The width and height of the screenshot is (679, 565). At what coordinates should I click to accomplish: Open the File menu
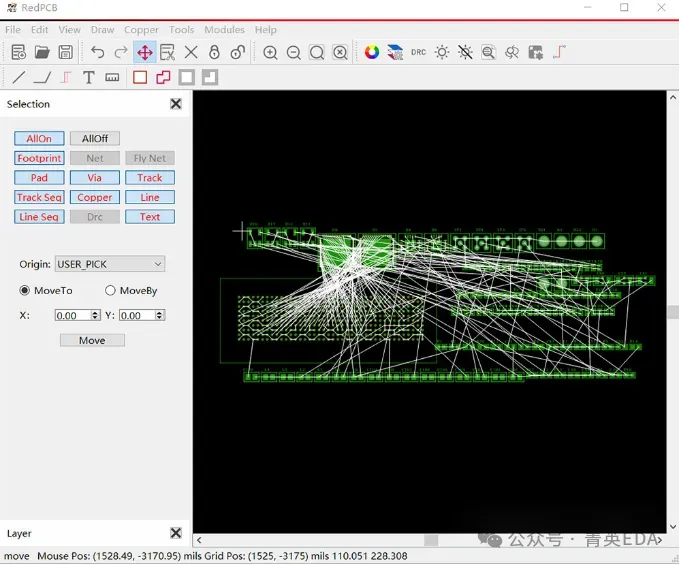13,29
